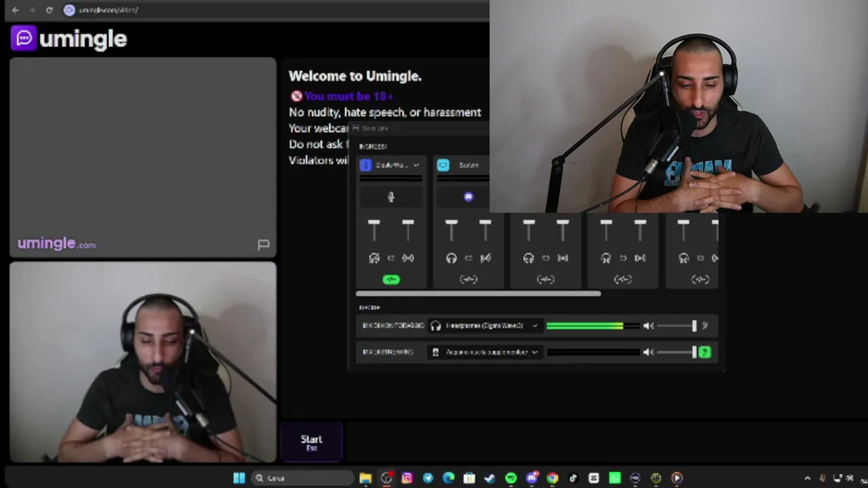
Task: Toggle the green ear listen button on stream mix
Action: pos(705,352)
